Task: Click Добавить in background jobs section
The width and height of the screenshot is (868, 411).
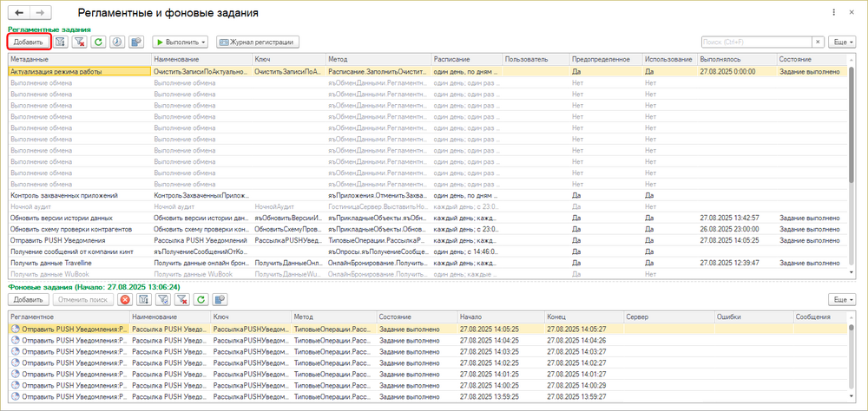Action: (29, 299)
